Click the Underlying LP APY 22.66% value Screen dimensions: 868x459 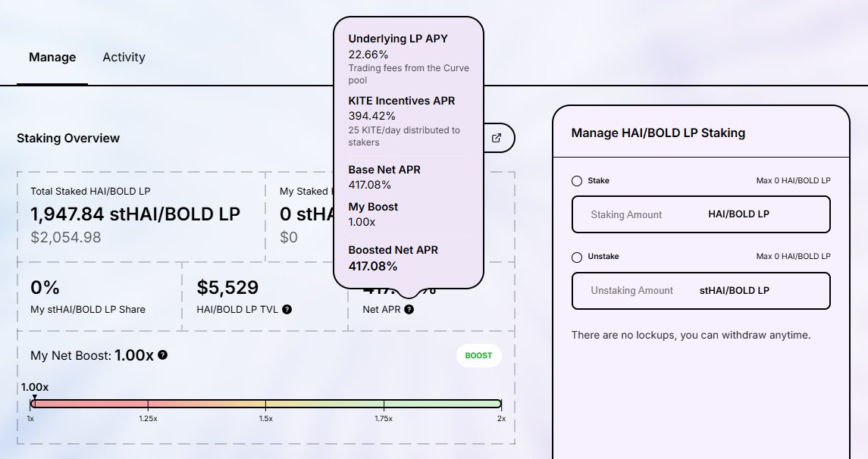pos(368,55)
